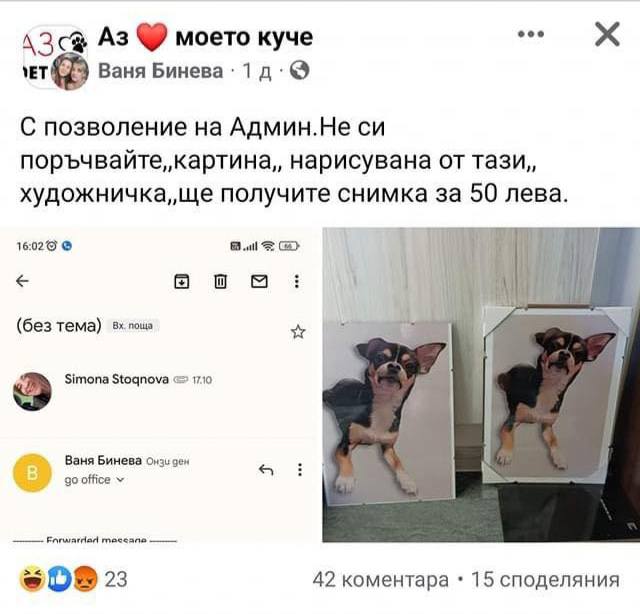
Task: Click the mark-as-unread envelope icon
Action: click(x=259, y=281)
